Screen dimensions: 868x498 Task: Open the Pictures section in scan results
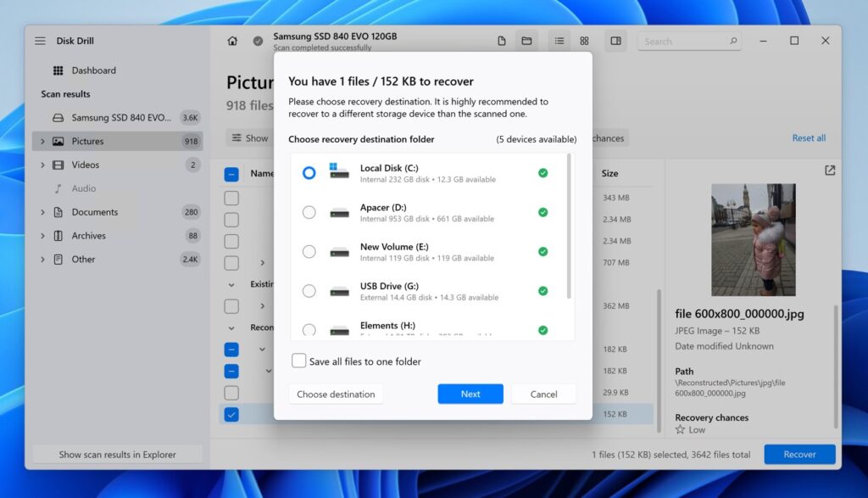click(93, 141)
